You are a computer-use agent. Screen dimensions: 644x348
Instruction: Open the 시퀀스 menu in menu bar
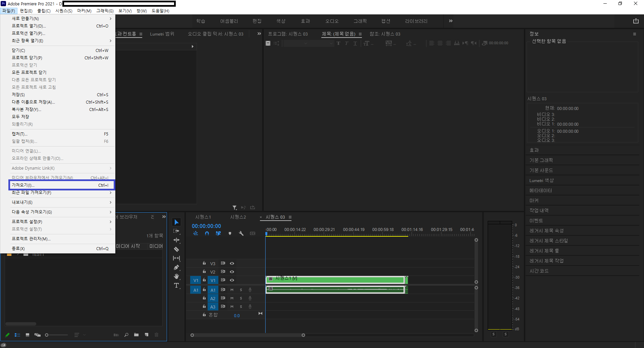[x=64, y=11]
